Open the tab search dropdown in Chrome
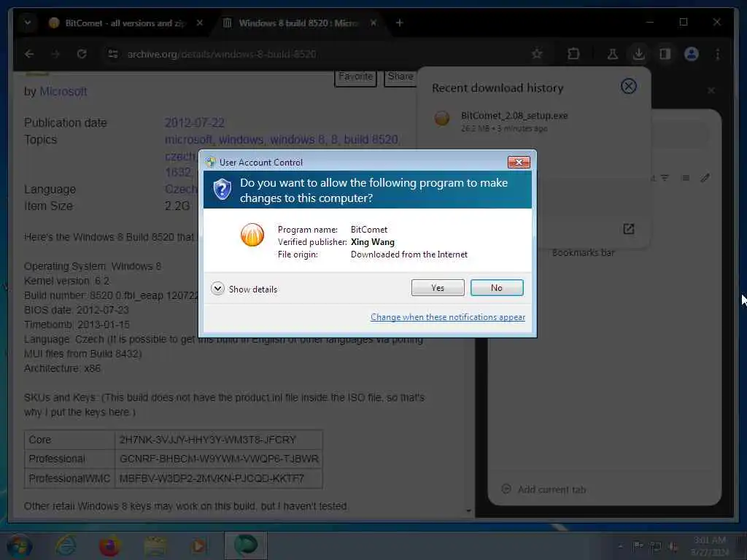 tap(28, 23)
